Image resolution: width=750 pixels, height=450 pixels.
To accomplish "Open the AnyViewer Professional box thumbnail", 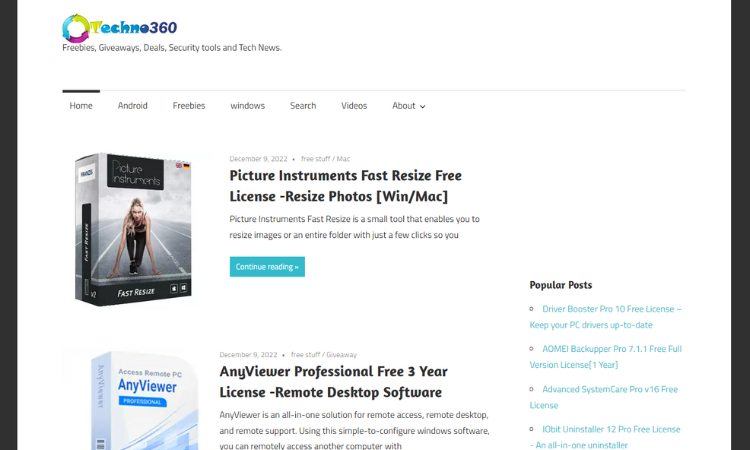I will (x=143, y=400).
